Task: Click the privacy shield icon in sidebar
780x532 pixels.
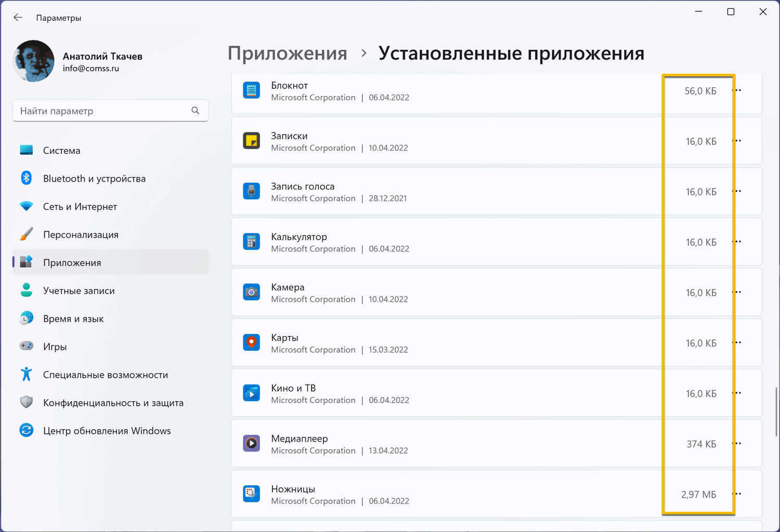Action: (27, 402)
